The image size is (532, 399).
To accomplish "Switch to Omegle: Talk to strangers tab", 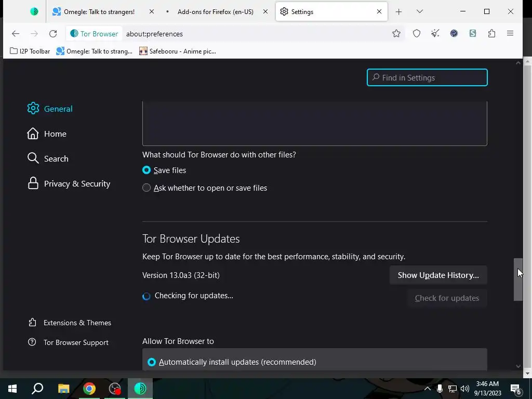I will pyautogui.click(x=99, y=11).
